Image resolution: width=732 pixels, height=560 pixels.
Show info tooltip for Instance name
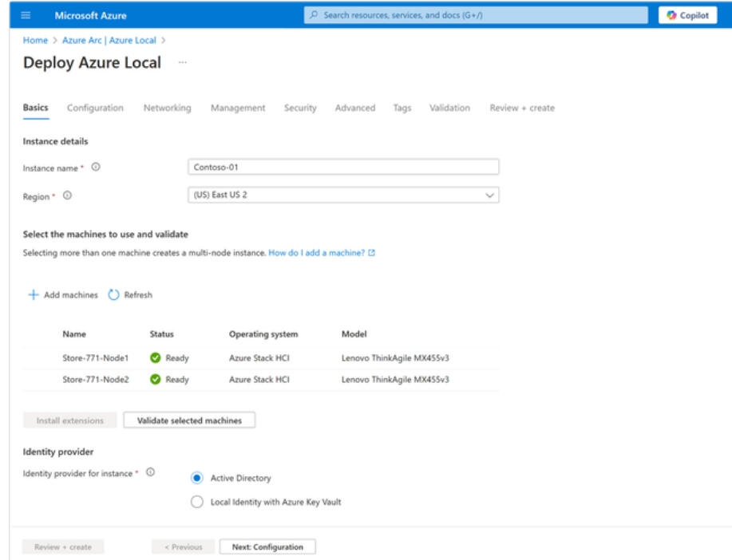96,167
